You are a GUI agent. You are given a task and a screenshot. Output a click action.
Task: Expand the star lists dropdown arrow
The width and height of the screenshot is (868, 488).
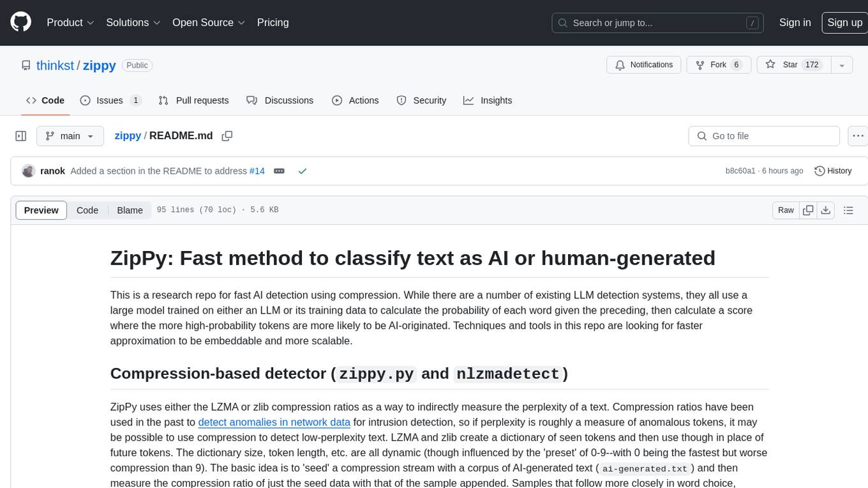842,65
